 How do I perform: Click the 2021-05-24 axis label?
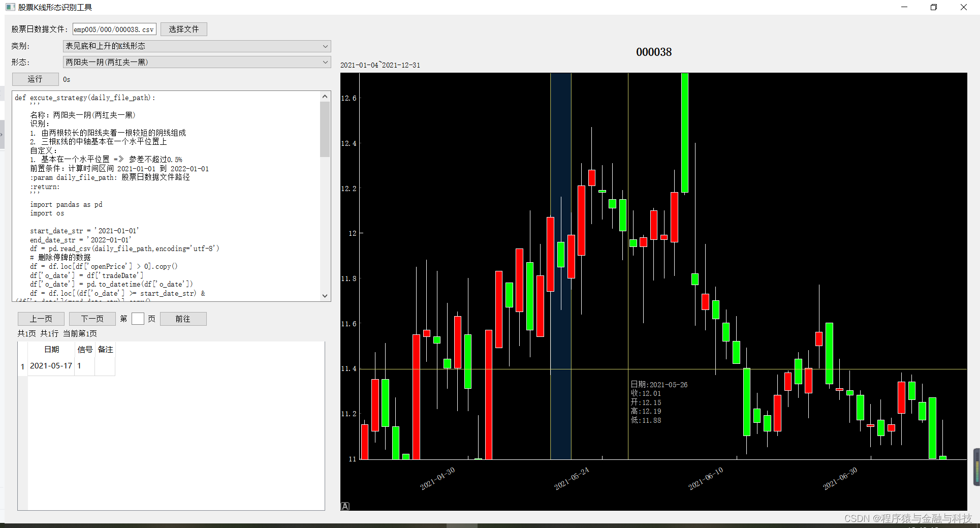[572, 479]
